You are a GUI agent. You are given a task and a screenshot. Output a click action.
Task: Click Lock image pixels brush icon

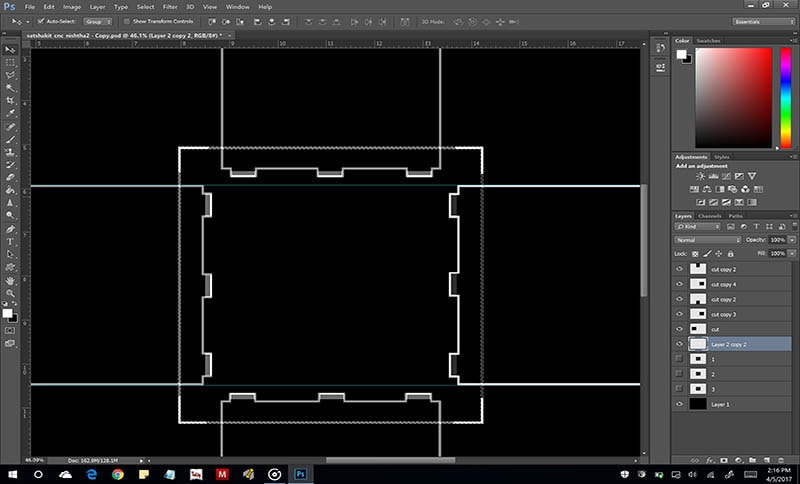click(x=707, y=253)
